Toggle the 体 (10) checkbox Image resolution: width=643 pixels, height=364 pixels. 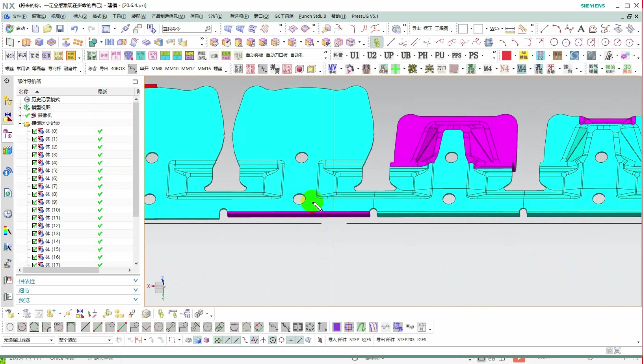(x=35, y=210)
